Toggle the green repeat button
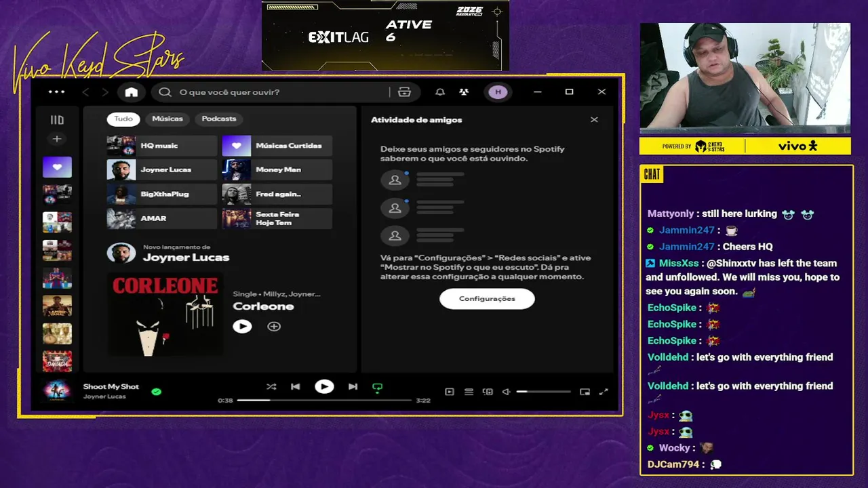This screenshot has width=868, height=488. tap(378, 388)
